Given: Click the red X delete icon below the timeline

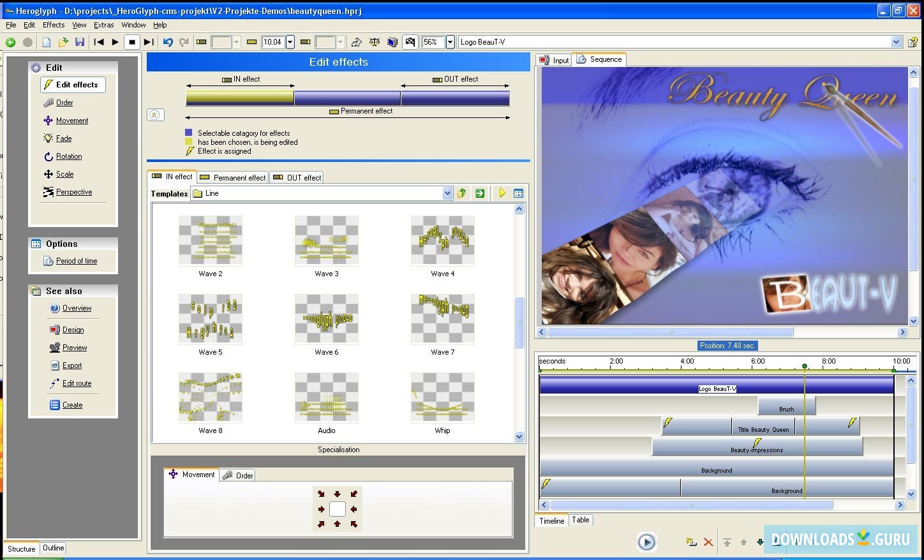Looking at the screenshot, I should click(x=708, y=542).
